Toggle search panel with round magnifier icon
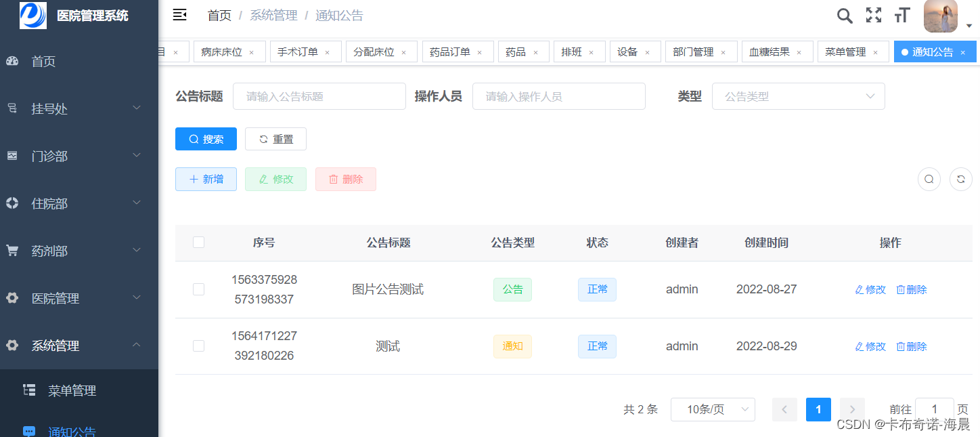The image size is (980, 437). point(929,180)
